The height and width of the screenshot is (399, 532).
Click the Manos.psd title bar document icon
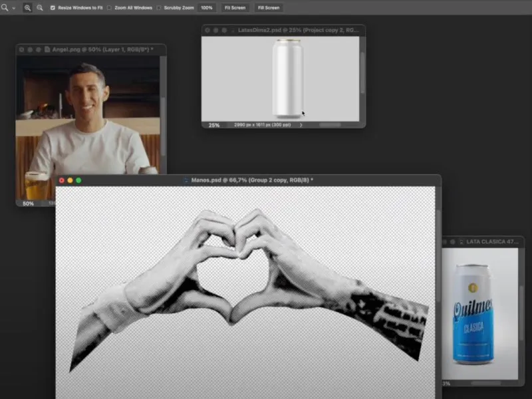pos(186,180)
